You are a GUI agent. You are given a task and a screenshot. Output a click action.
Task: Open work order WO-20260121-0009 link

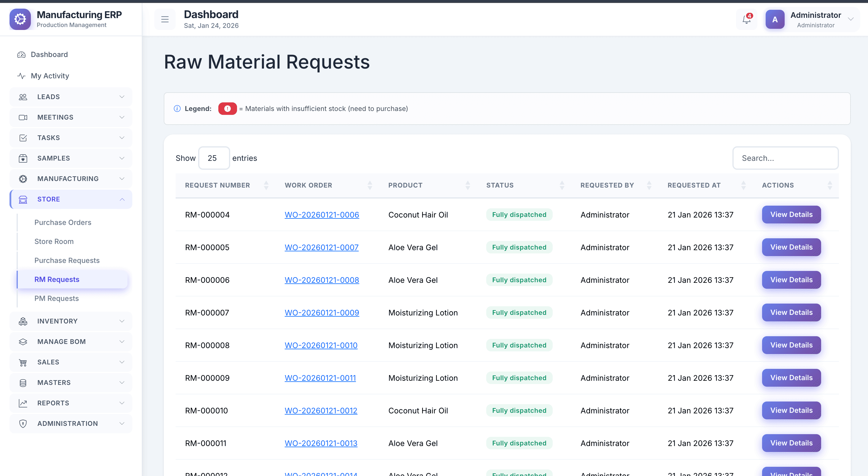click(322, 312)
